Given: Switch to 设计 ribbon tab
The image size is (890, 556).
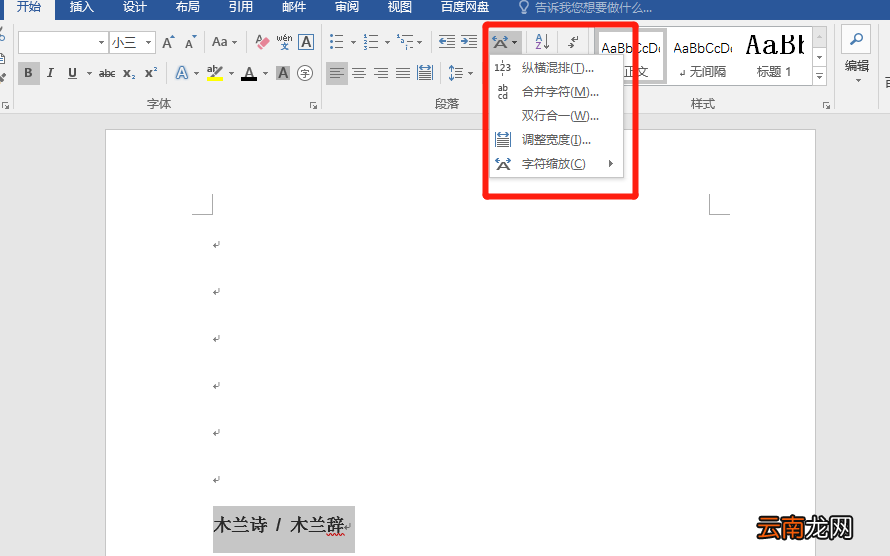Looking at the screenshot, I should (x=135, y=7).
